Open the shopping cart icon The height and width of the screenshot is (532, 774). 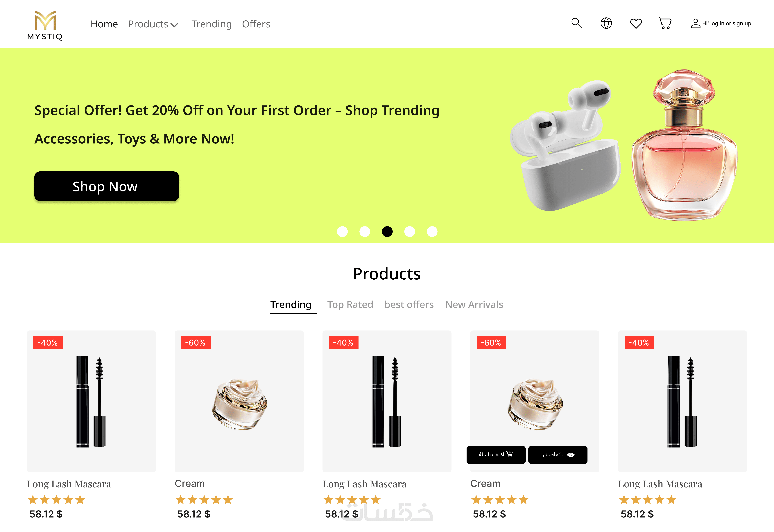pyautogui.click(x=665, y=23)
